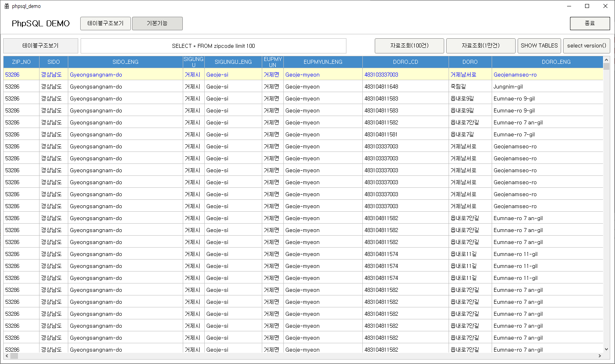Viewport: 615px width, 364px height.
Task: Run 자료조회(100건) query button
Action: (409, 46)
